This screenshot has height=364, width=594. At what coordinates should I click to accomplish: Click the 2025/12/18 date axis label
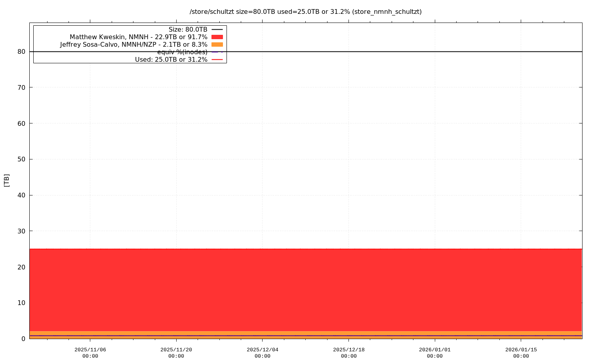(348, 353)
